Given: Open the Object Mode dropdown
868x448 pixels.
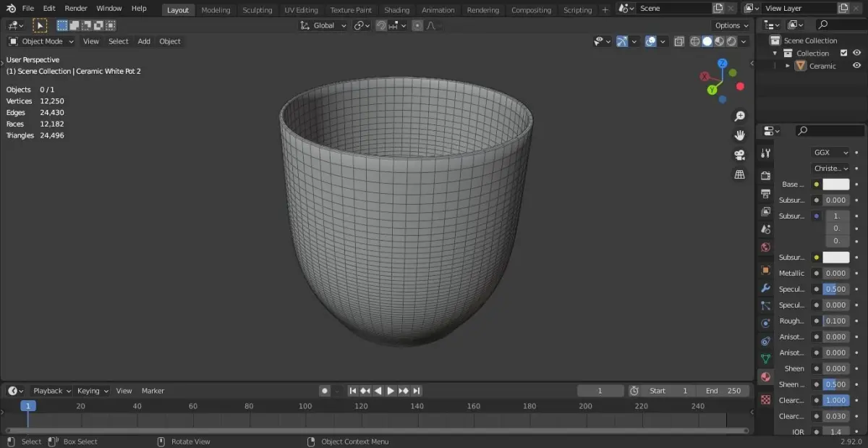Looking at the screenshot, I should pyautogui.click(x=41, y=41).
